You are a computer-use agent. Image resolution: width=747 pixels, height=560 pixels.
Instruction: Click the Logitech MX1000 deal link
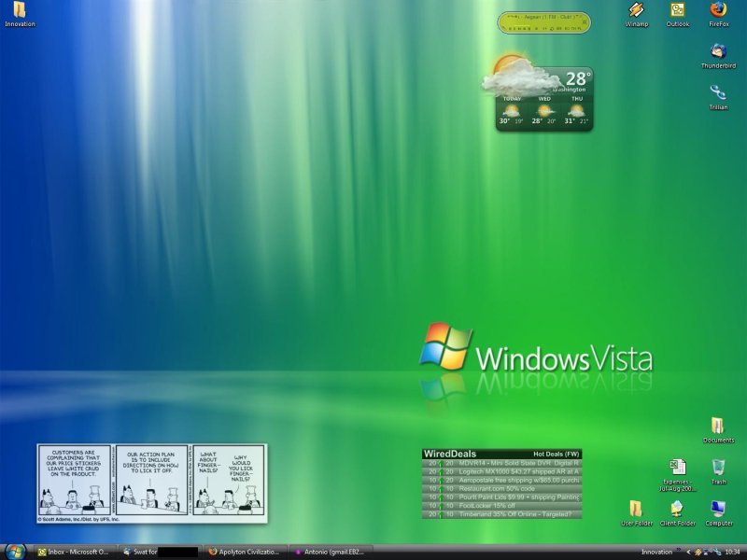(518, 471)
